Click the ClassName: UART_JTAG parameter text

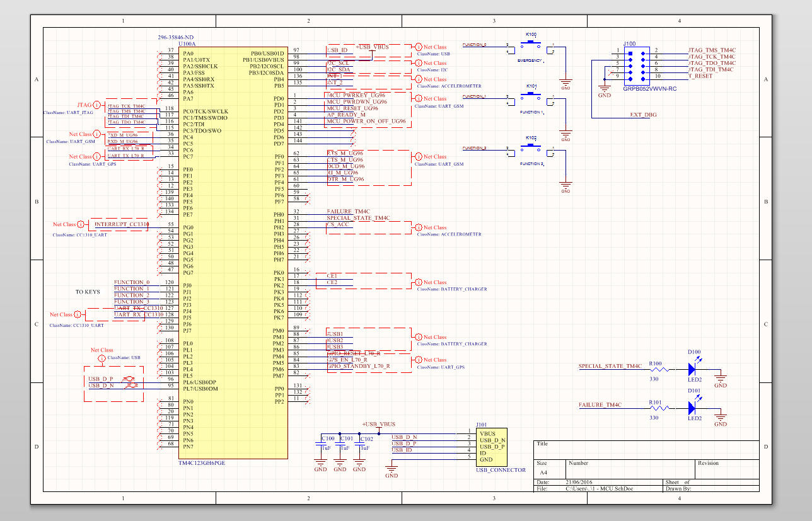click(x=68, y=112)
